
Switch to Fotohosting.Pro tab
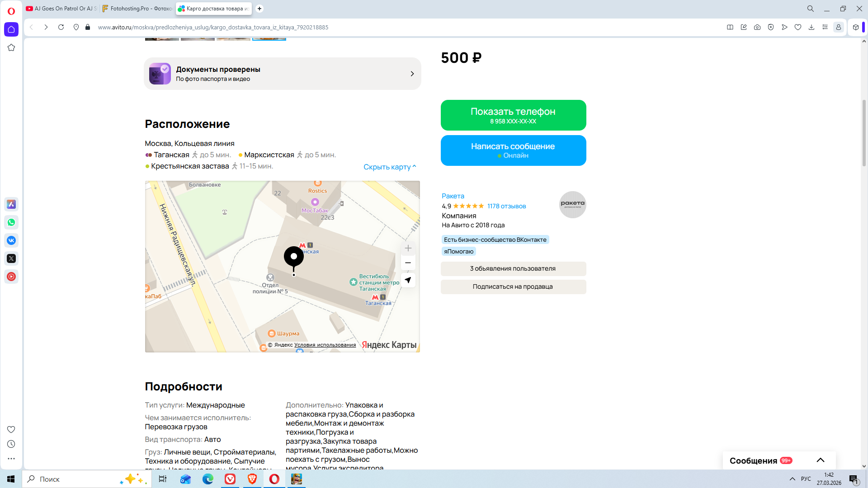(138, 9)
